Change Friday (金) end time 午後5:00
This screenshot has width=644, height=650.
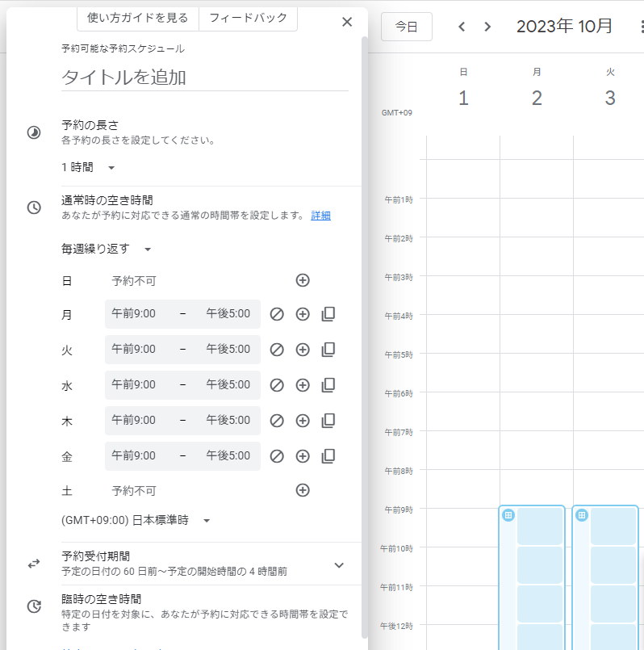[x=228, y=456]
